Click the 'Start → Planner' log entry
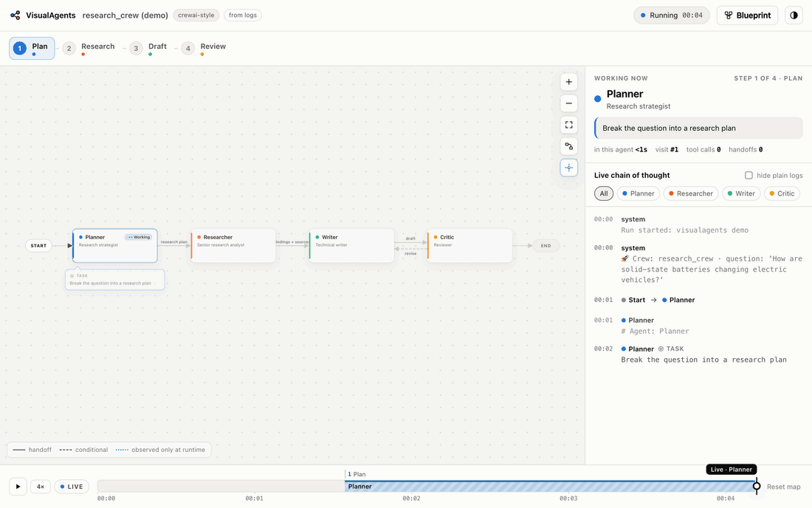 point(658,300)
